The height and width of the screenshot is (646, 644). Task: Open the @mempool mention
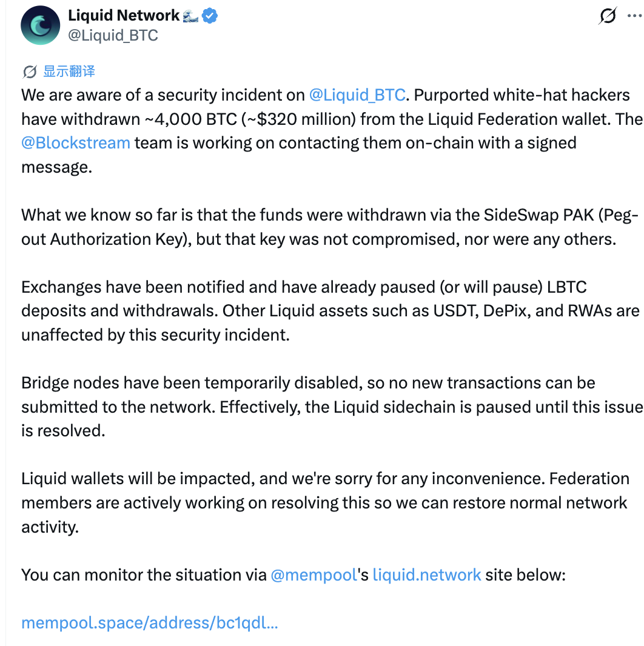click(314, 575)
